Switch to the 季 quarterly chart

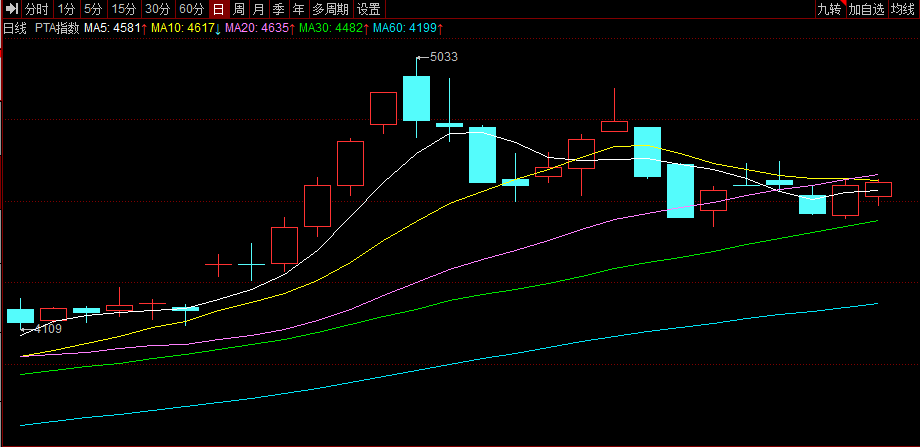(x=279, y=9)
